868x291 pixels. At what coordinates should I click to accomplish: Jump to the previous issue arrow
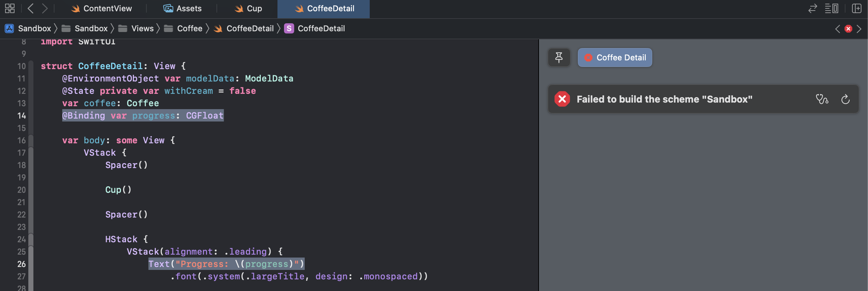pos(837,29)
